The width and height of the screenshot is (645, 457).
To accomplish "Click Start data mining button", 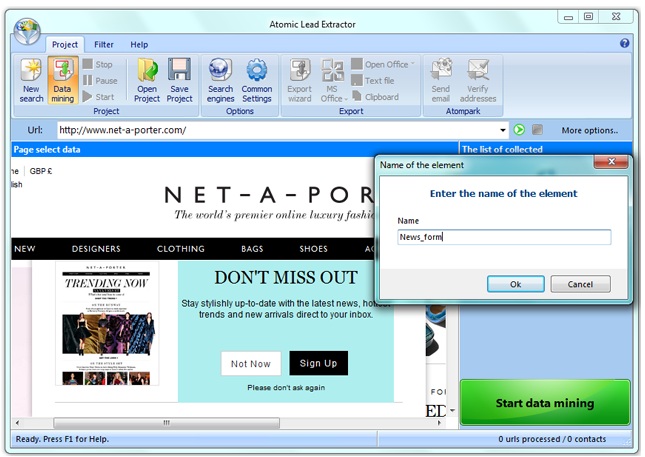I will click(x=545, y=403).
